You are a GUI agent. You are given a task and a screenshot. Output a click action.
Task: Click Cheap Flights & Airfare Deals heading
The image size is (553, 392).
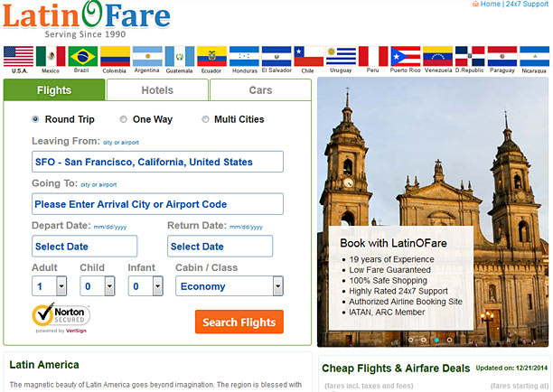pos(396,369)
